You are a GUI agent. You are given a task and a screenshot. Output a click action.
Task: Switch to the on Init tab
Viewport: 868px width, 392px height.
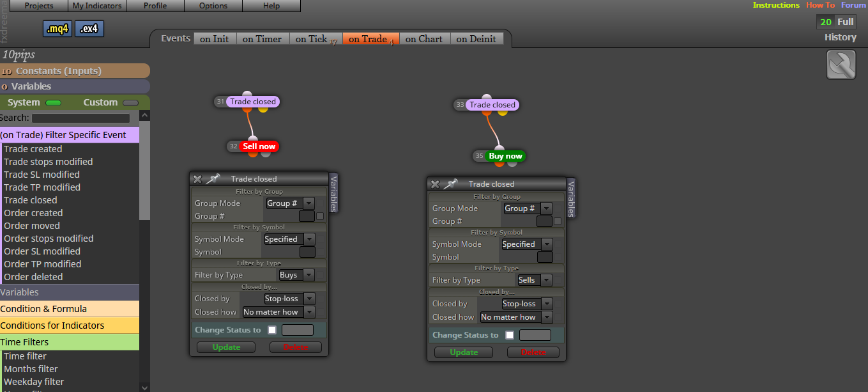click(214, 39)
